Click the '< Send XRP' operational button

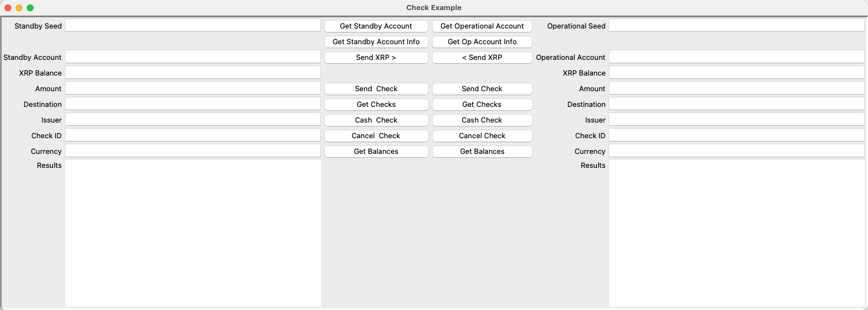[482, 58]
